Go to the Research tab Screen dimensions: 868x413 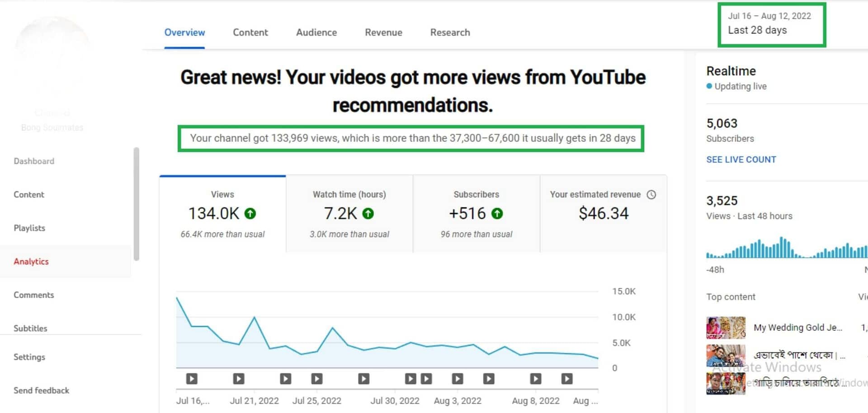450,33
